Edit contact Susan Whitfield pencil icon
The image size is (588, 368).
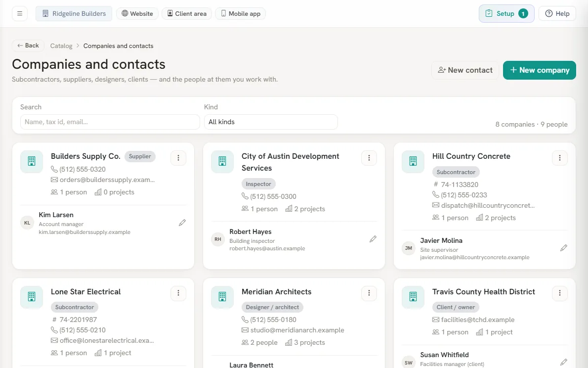(564, 362)
